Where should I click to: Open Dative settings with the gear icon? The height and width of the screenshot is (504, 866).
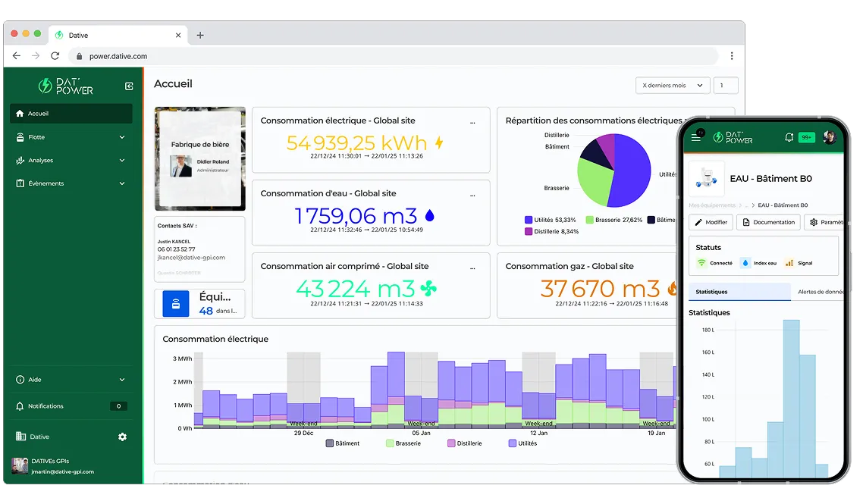pyautogui.click(x=121, y=437)
